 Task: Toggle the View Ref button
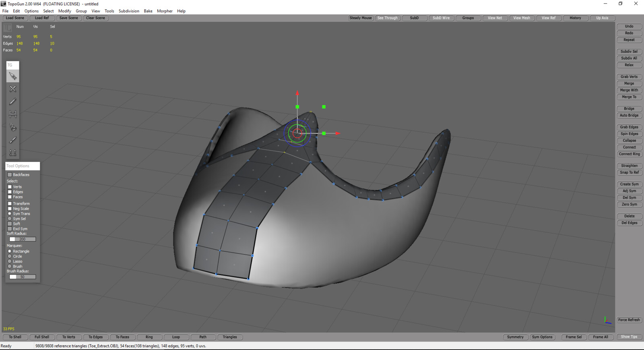click(549, 18)
